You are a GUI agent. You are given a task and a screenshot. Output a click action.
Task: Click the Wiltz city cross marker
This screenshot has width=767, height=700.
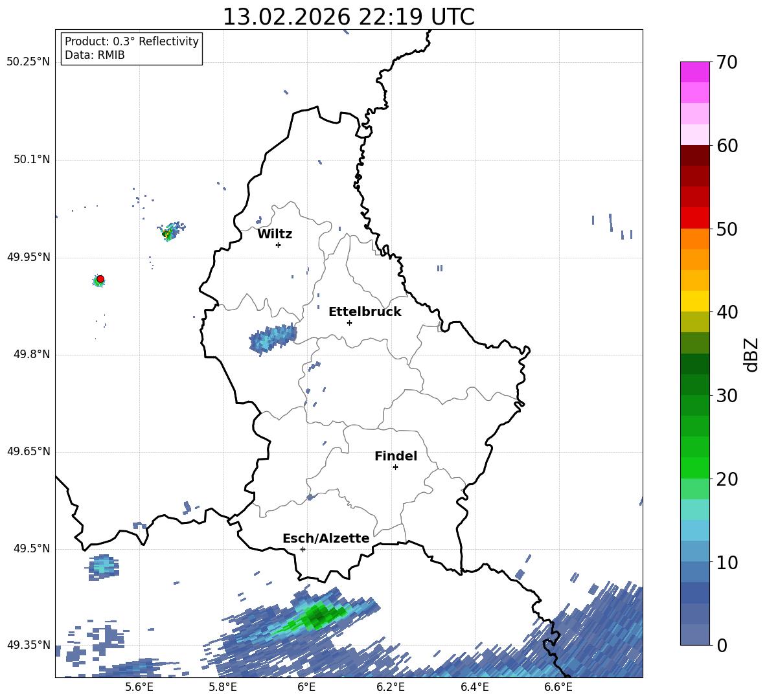pos(278,245)
